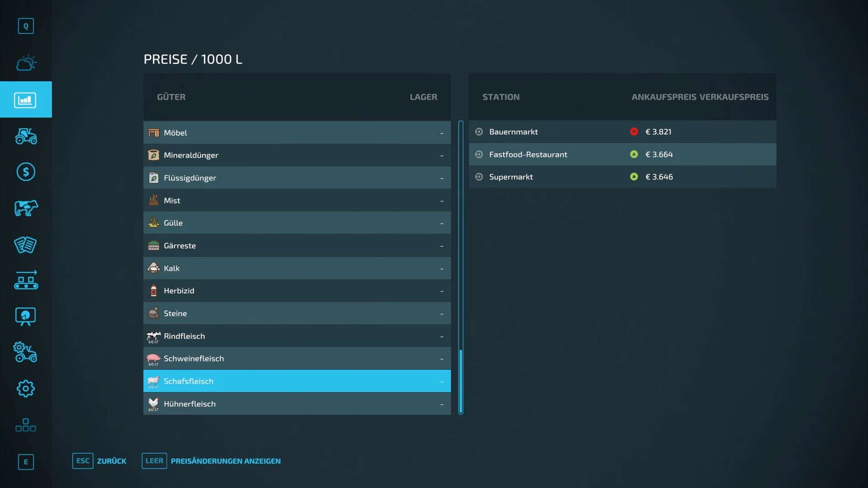868x488 pixels.
Task: Click ESC Zurück button
Action: 99,461
